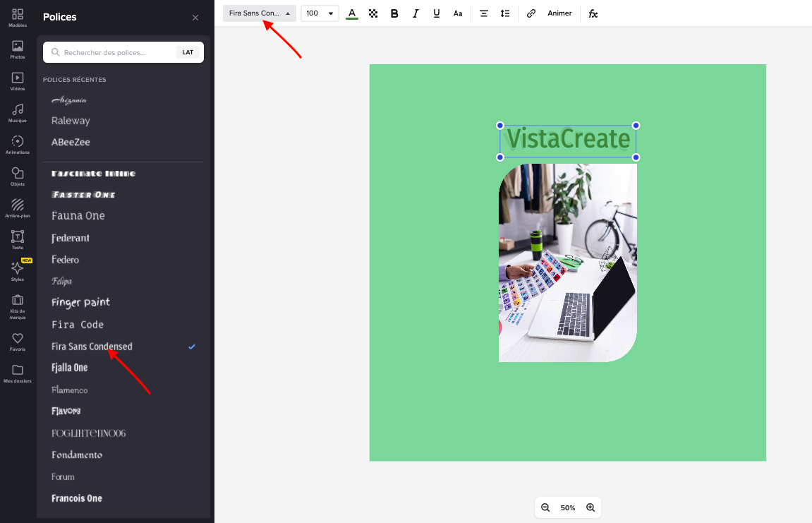The height and width of the screenshot is (523, 812).
Task: Select the Fjalla One font
Action: (69, 368)
